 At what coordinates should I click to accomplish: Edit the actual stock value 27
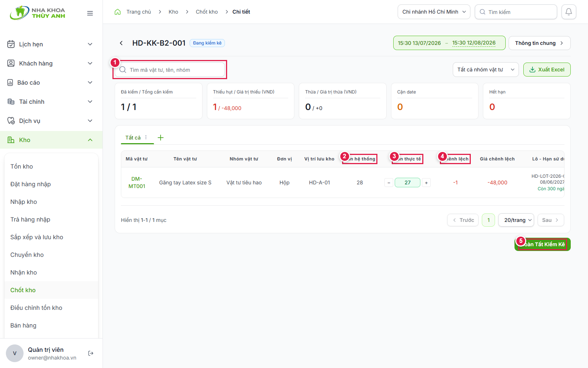pyautogui.click(x=408, y=183)
